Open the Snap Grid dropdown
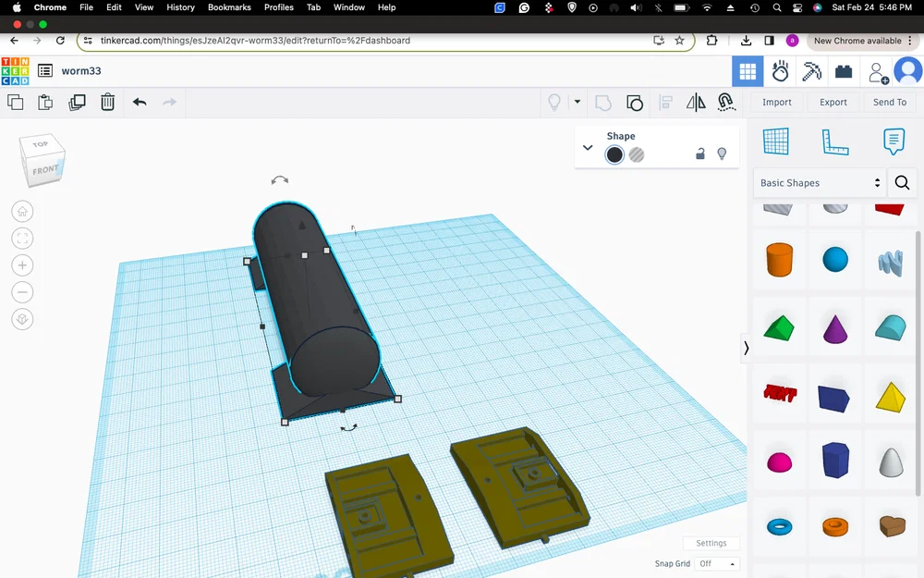 pyautogui.click(x=717, y=564)
